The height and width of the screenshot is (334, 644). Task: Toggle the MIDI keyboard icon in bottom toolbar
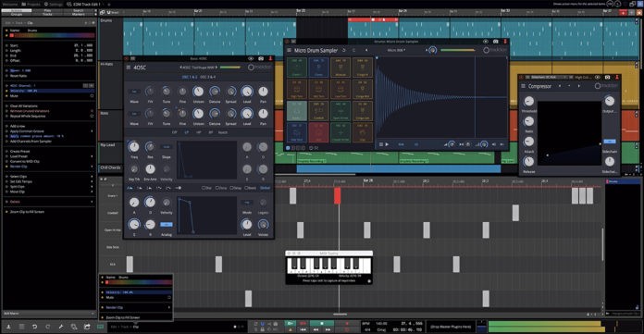pyautogui.click(x=100, y=327)
